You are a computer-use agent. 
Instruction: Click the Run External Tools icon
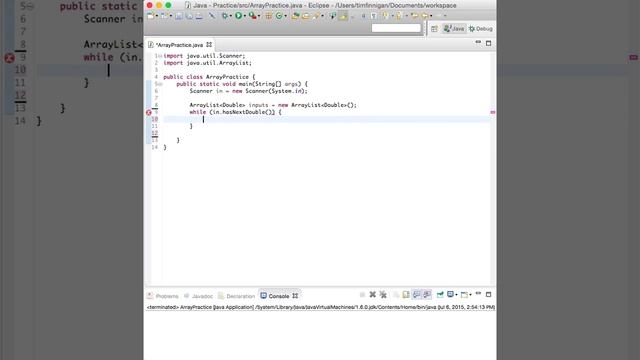click(252, 16)
